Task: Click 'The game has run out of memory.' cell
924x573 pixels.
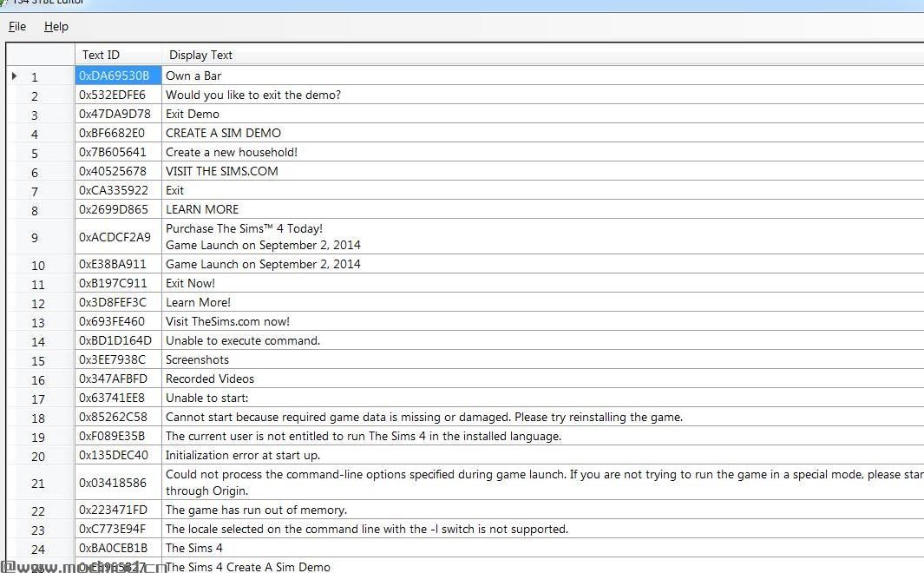Action: (256, 510)
